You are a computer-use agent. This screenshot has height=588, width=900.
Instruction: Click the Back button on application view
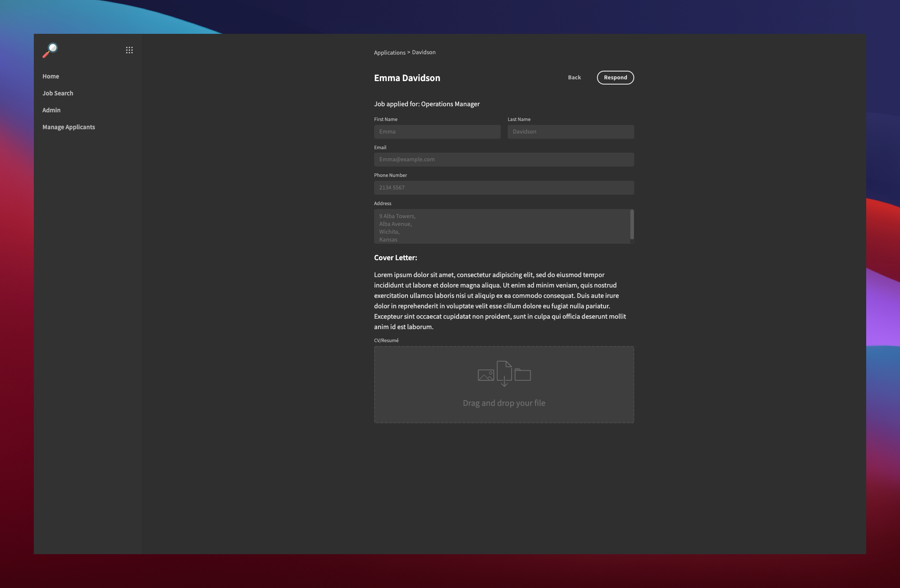pyautogui.click(x=574, y=77)
